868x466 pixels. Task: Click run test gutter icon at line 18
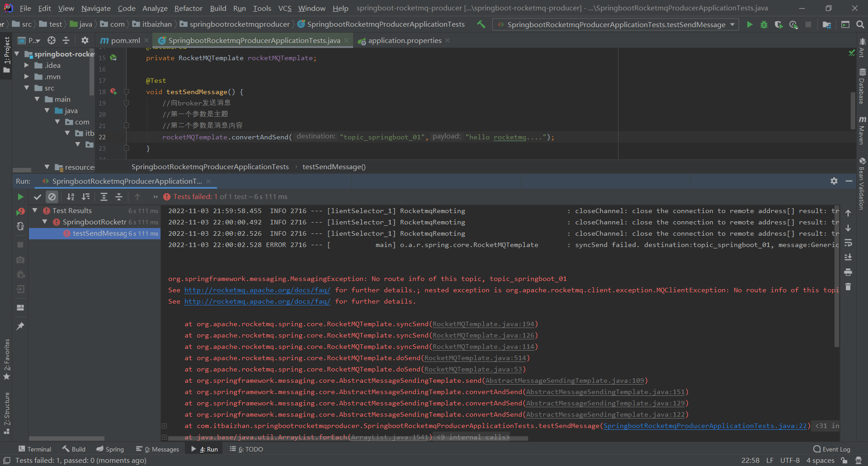(x=113, y=92)
